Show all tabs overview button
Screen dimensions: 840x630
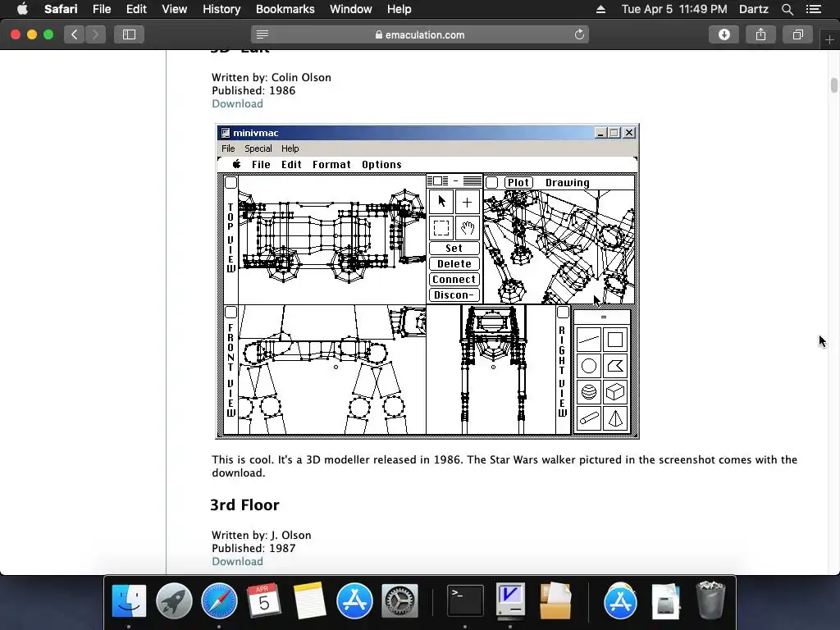(x=797, y=34)
